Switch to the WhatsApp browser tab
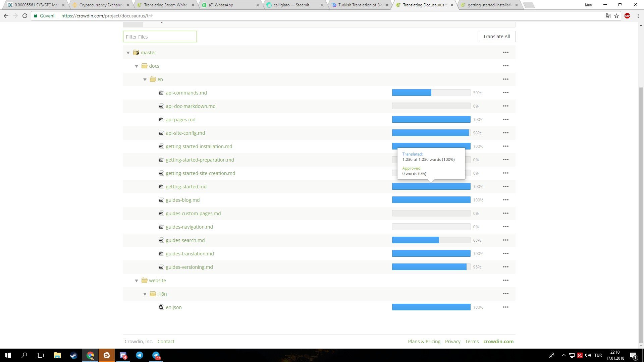Viewport: 644px width, 362px height. click(230, 5)
